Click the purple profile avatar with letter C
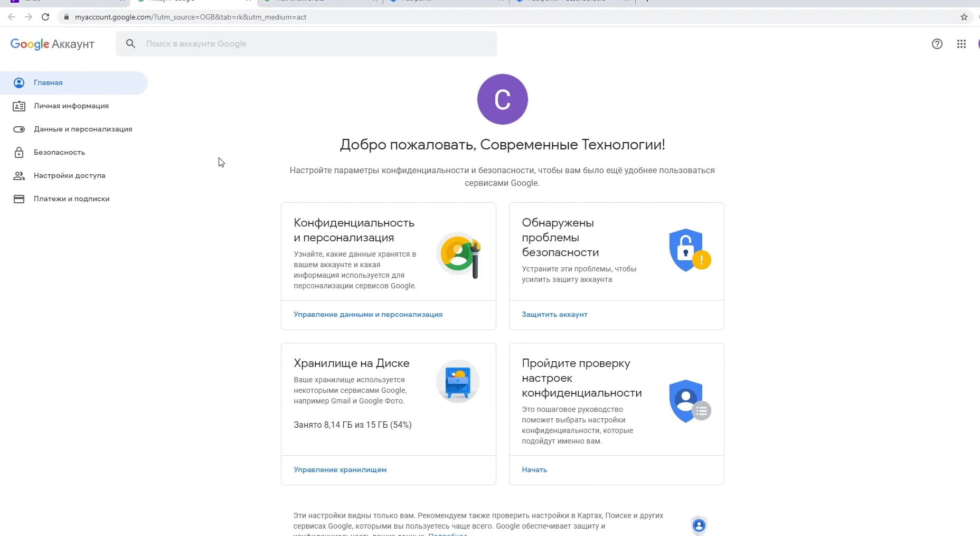Screen dimensions: 980x536 (x=503, y=99)
